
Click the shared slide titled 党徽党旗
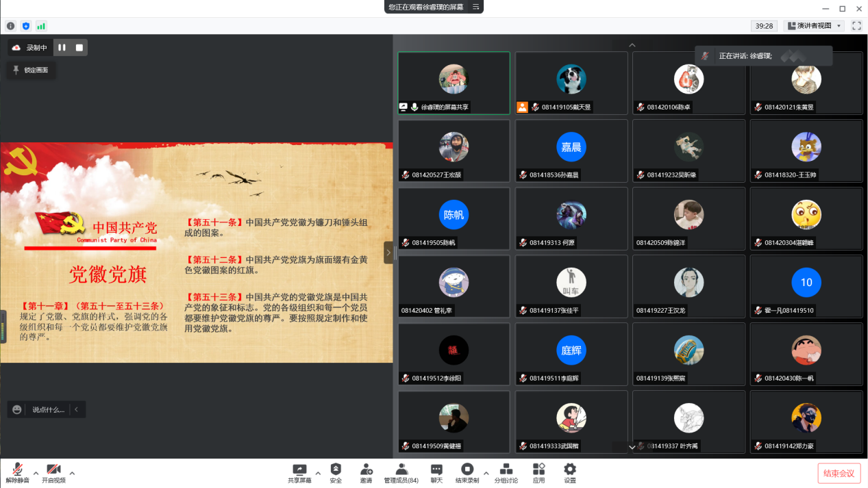pos(197,253)
